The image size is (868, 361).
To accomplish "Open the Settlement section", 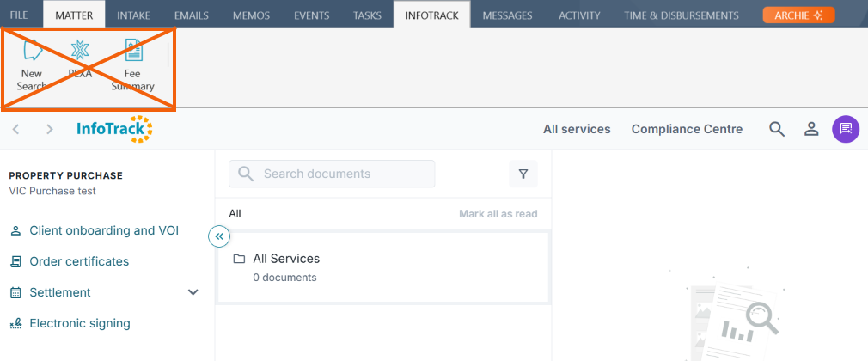I will [60, 292].
